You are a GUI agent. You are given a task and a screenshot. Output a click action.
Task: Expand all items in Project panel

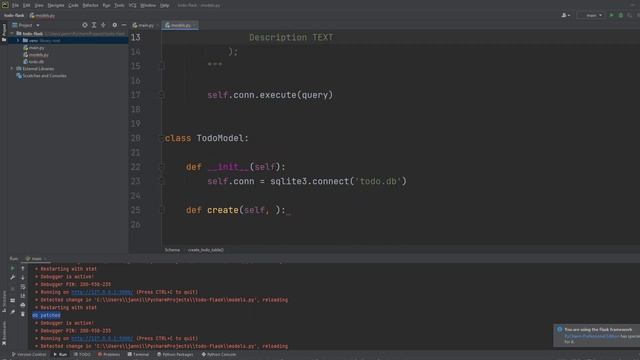click(x=94, y=25)
